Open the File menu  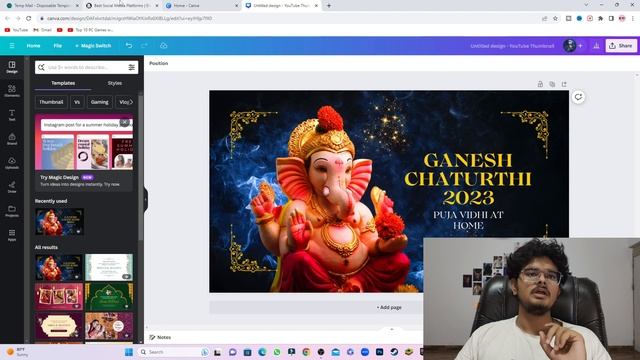click(58, 46)
